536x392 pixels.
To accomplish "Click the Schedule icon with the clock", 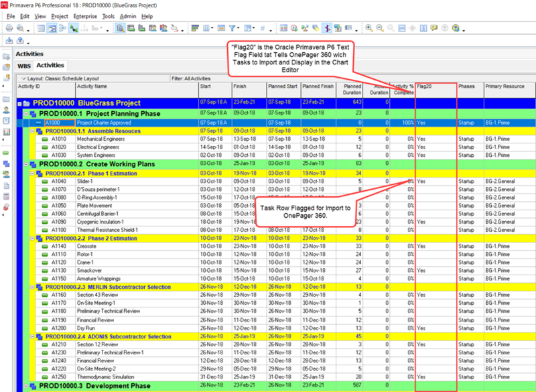I will pos(294,28).
